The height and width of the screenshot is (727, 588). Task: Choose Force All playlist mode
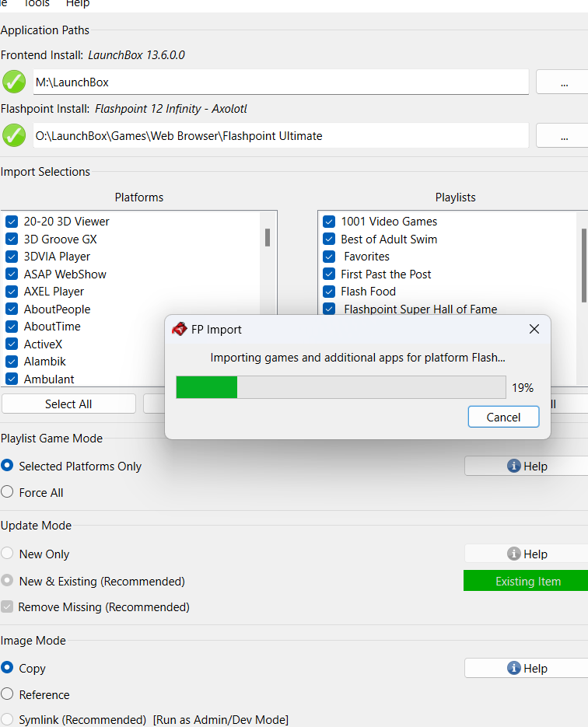(x=7, y=491)
